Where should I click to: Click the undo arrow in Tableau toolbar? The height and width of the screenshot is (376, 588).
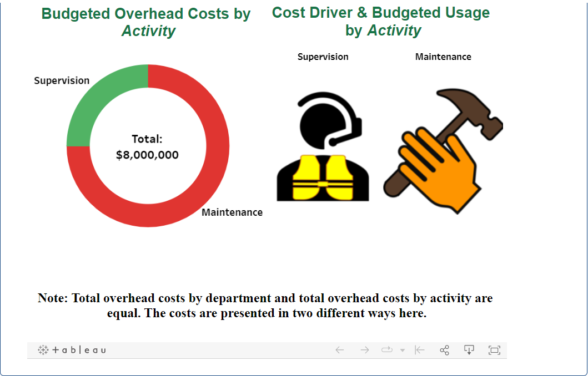click(x=339, y=350)
